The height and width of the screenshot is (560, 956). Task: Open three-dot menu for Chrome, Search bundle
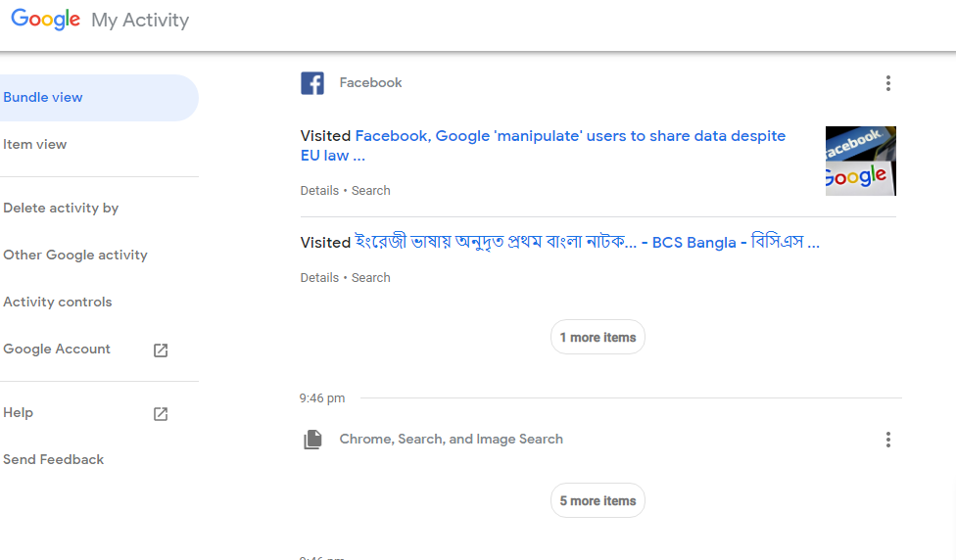888,440
